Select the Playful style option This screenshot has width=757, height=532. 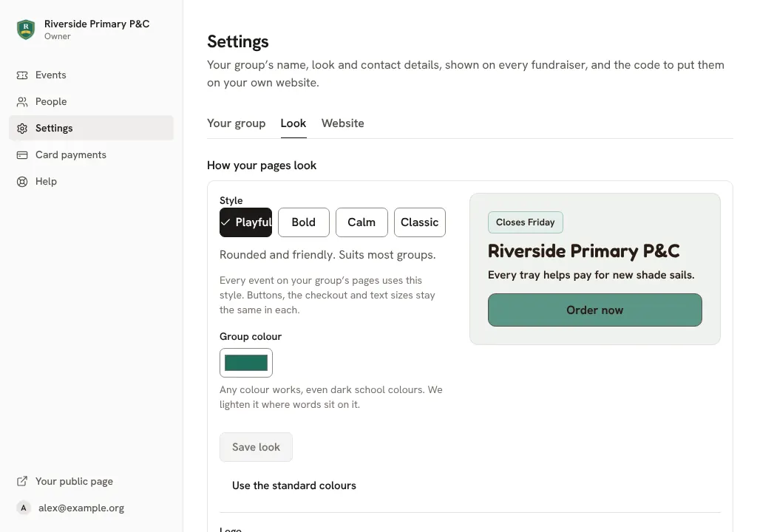(245, 222)
